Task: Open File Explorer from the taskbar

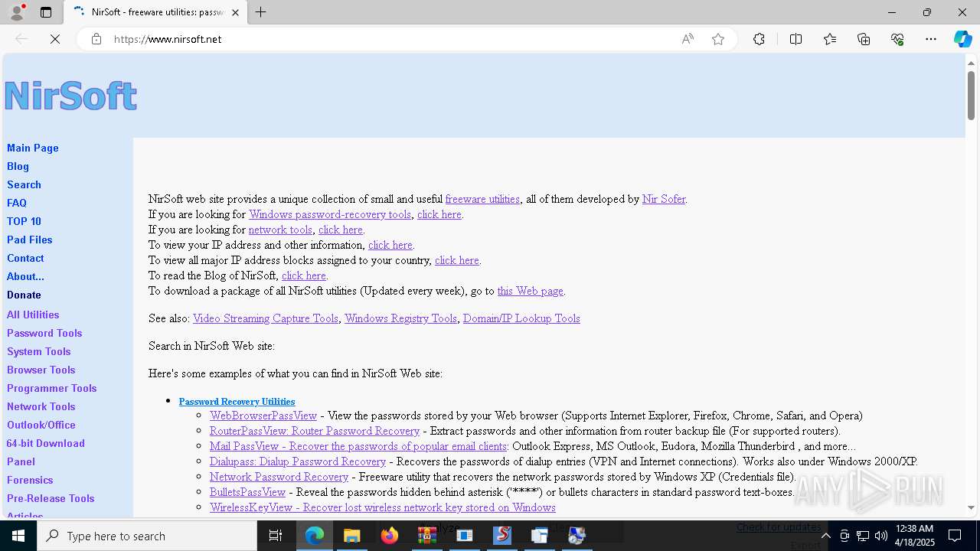Action: pos(351,536)
